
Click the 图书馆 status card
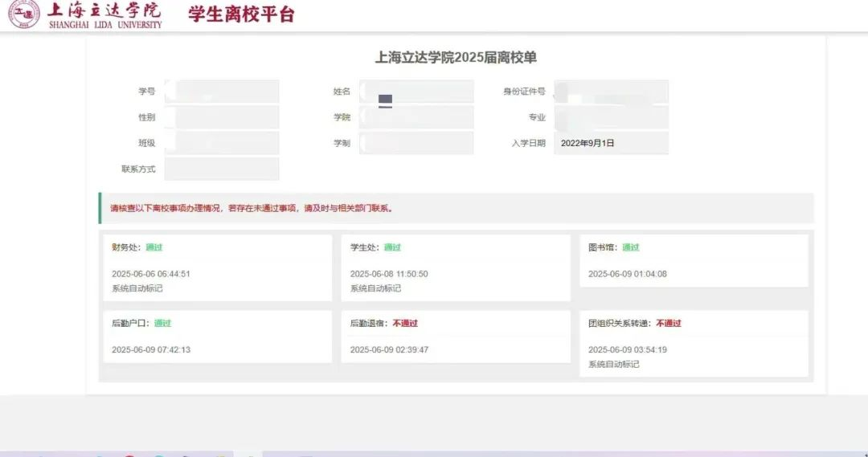694,260
